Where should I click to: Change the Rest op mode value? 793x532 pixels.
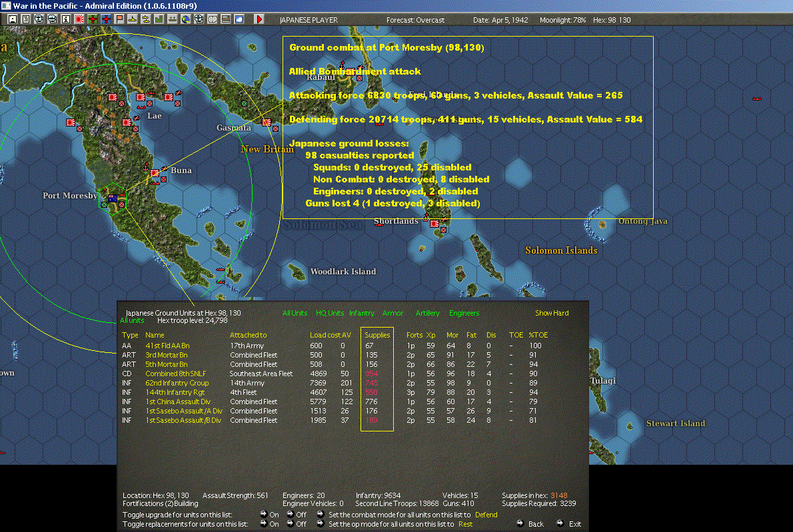tap(465, 525)
